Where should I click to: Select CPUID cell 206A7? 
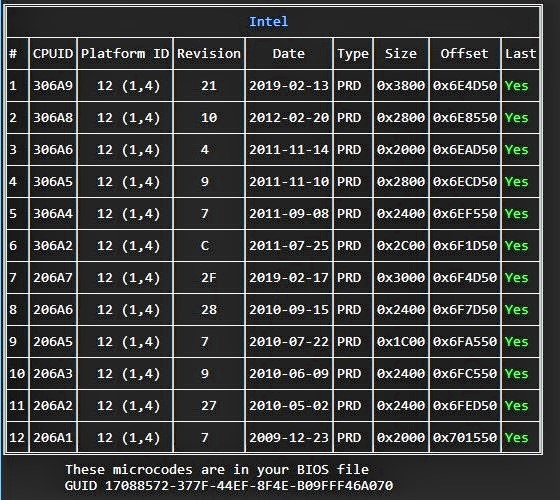pyautogui.click(x=53, y=278)
